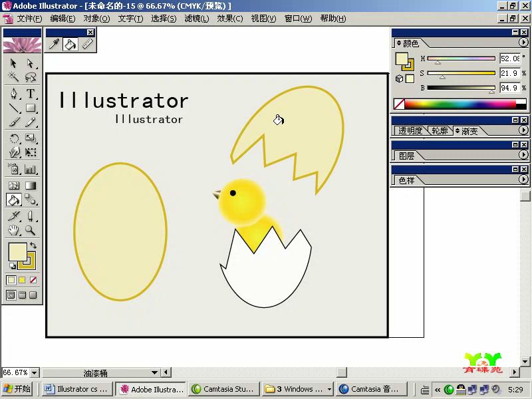
Task: Switch to Full Screen with Menu Bar mode
Action: point(22,295)
